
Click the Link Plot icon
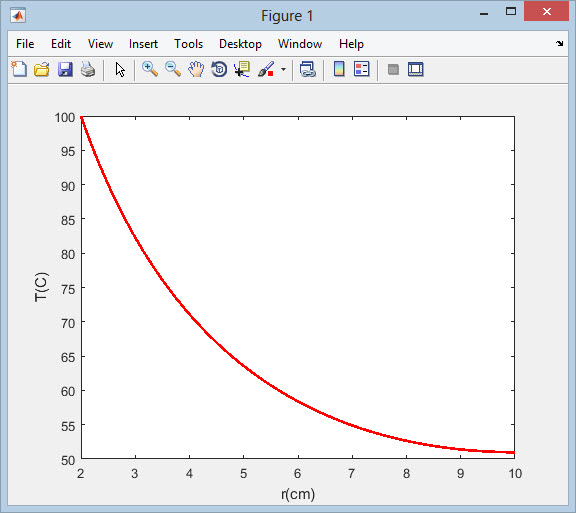[x=307, y=69]
